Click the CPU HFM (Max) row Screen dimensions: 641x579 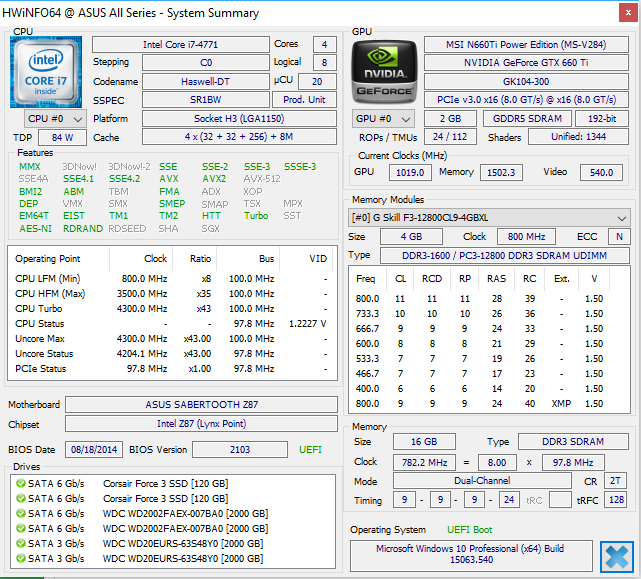click(x=172, y=294)
